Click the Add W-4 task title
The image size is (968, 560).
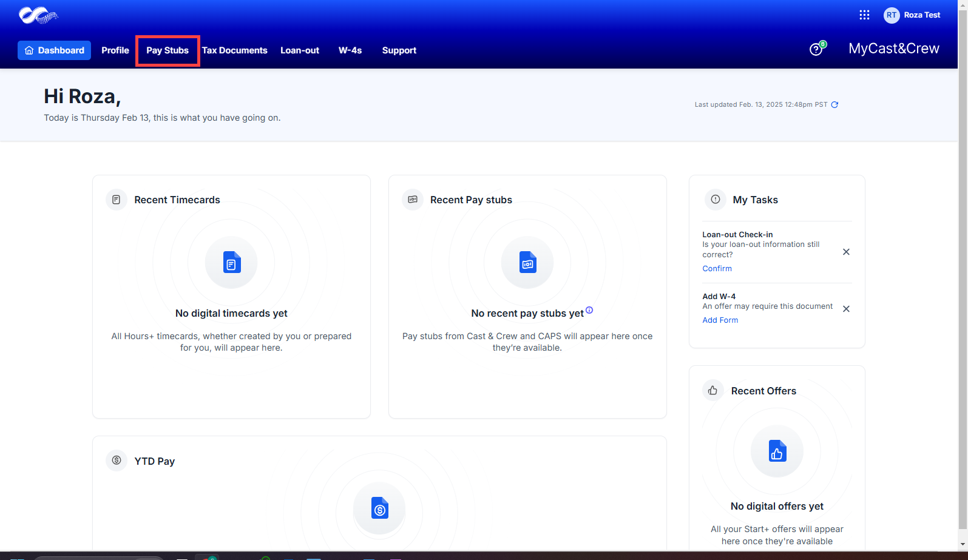(x=719, y=297)
